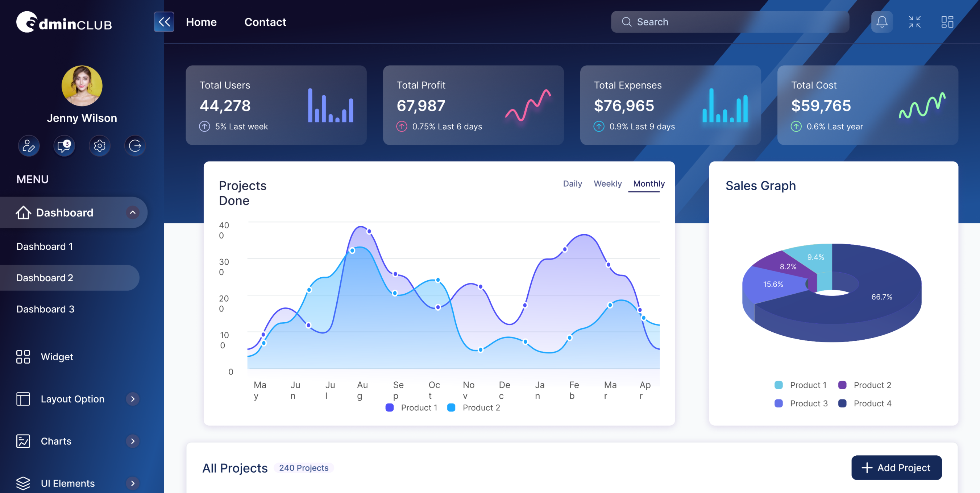
Task: Click the logout icon under profile
Action: [x=135, y=146]
